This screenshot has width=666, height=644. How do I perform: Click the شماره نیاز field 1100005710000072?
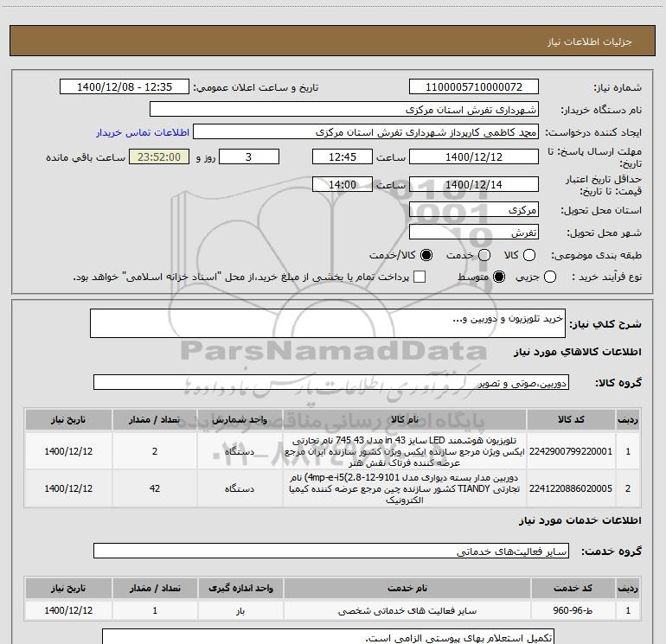(x=474, y=86)
